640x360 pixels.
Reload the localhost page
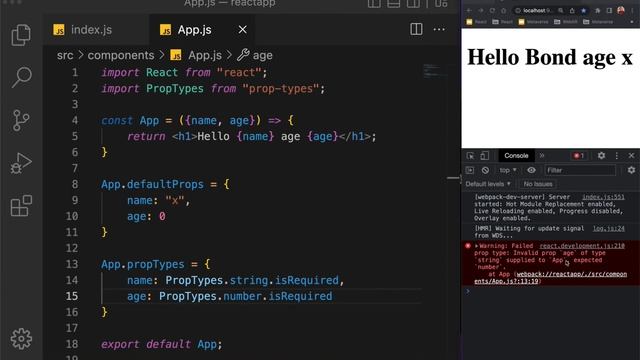click(492, 11)
